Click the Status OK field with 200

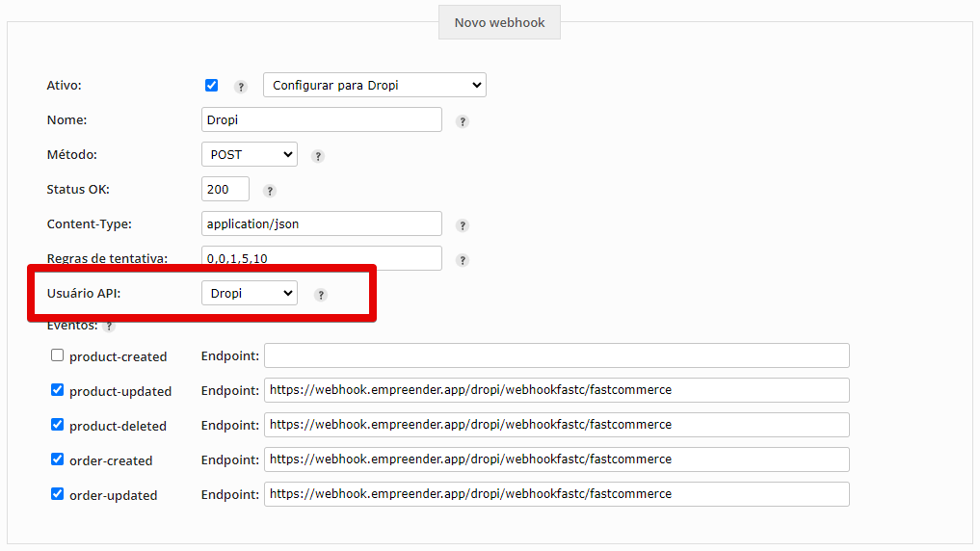tap(225, 190)
